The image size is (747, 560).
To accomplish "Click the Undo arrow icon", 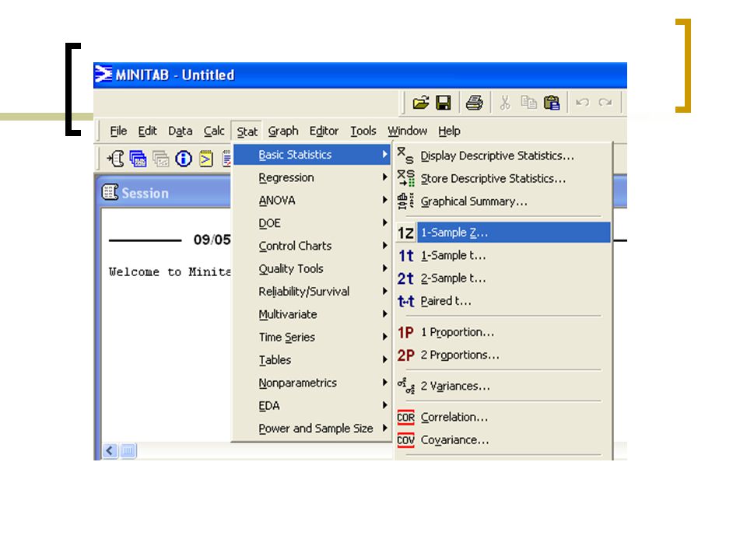I will pos(582,103).
